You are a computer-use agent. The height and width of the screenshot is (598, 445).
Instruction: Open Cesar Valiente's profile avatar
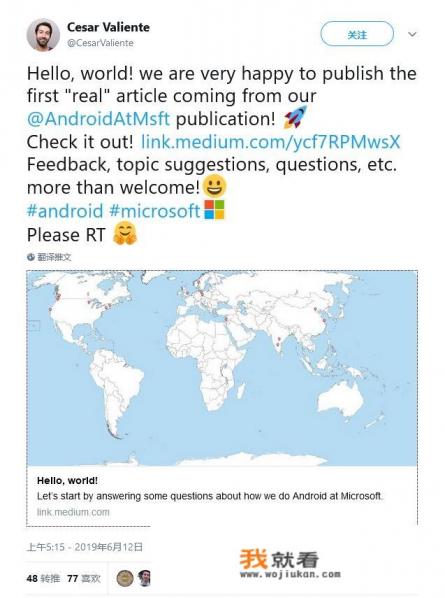coord(43,35)
